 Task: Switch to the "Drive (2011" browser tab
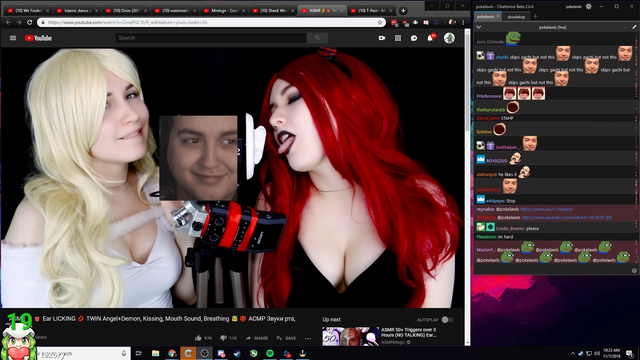pyautogui.click(x=126, y=11)
